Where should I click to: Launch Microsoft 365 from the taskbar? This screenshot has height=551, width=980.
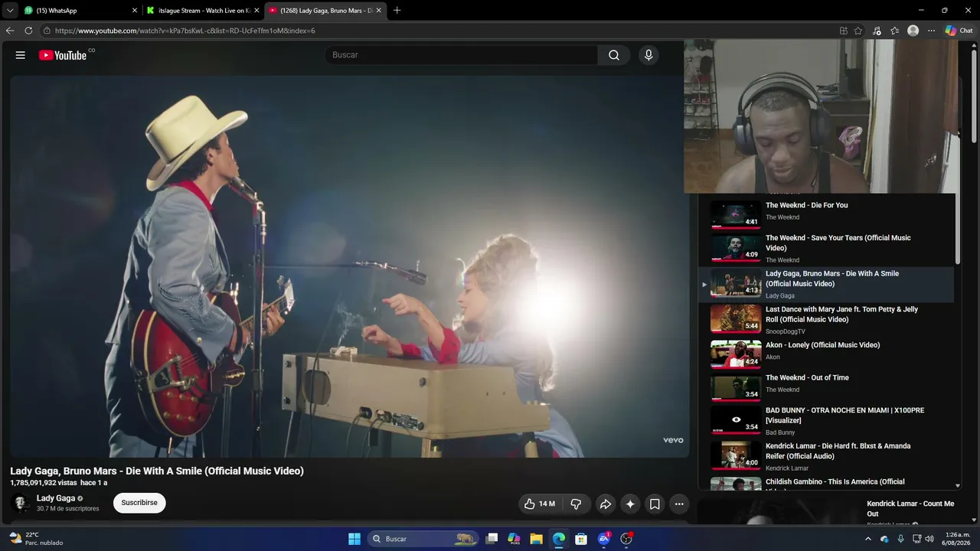(514, 539)
